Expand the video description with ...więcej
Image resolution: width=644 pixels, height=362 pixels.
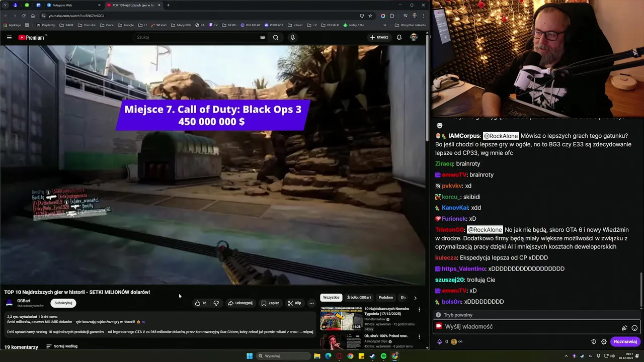[x=307, y=332]
